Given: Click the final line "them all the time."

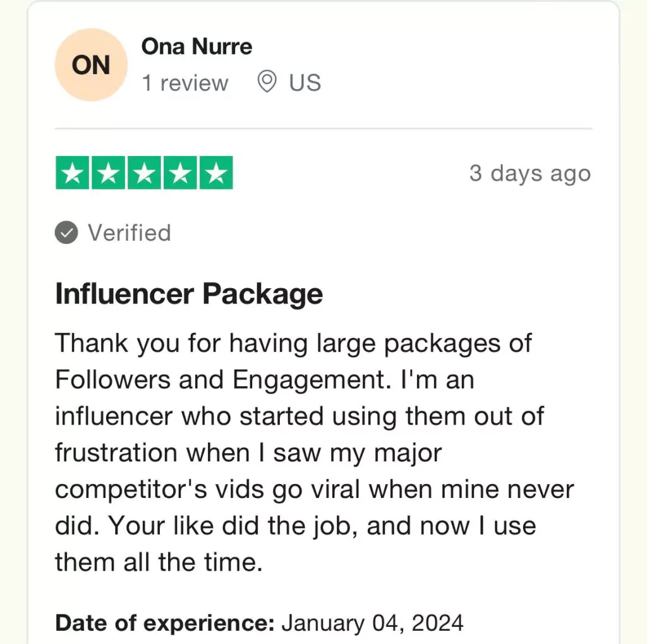Looking at the screenshot, I should pyautogui.click(x=158, y=562).
